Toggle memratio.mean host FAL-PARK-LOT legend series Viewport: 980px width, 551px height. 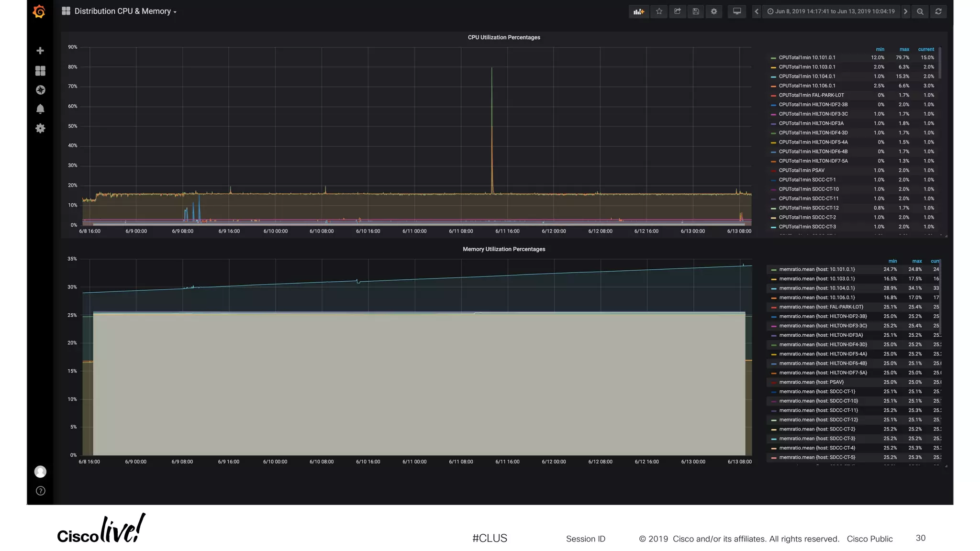click(821, 307)
